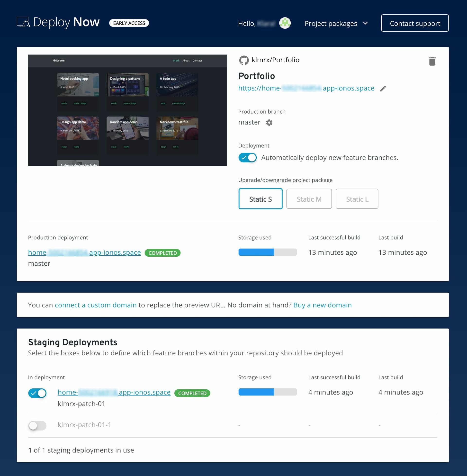Viewport: 467px width, 476px height.
Task: Disable automatic feature branch deployment toggle
Action: click(247, 158)
